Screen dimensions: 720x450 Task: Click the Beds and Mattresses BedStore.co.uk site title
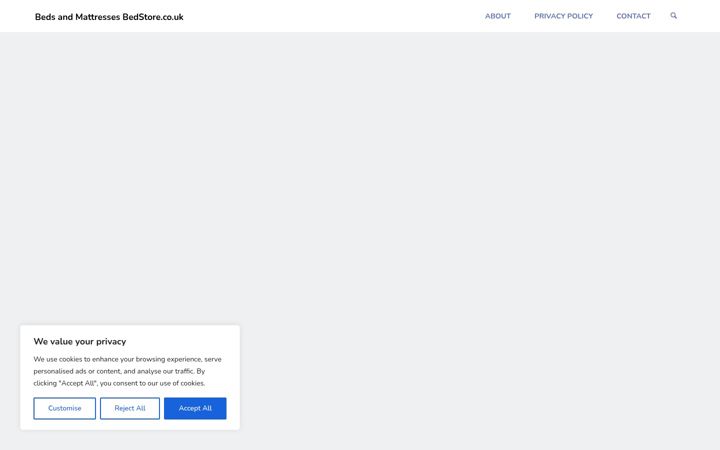click(109, 17)
